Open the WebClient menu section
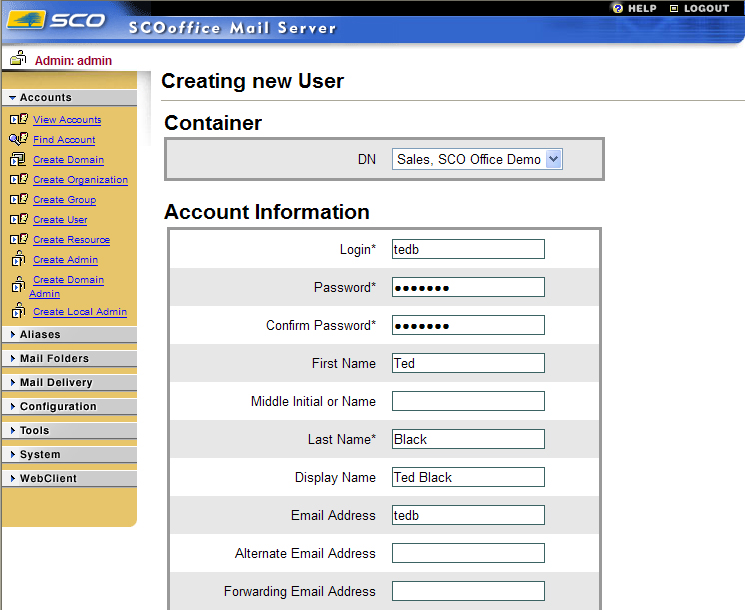 tap(48, 479)
